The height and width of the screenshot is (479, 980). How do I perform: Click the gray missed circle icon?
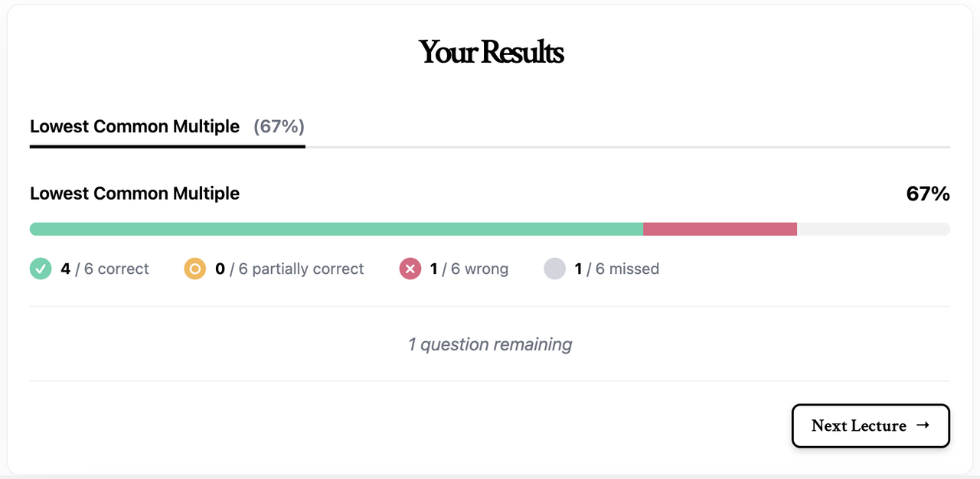pos(554,269)
